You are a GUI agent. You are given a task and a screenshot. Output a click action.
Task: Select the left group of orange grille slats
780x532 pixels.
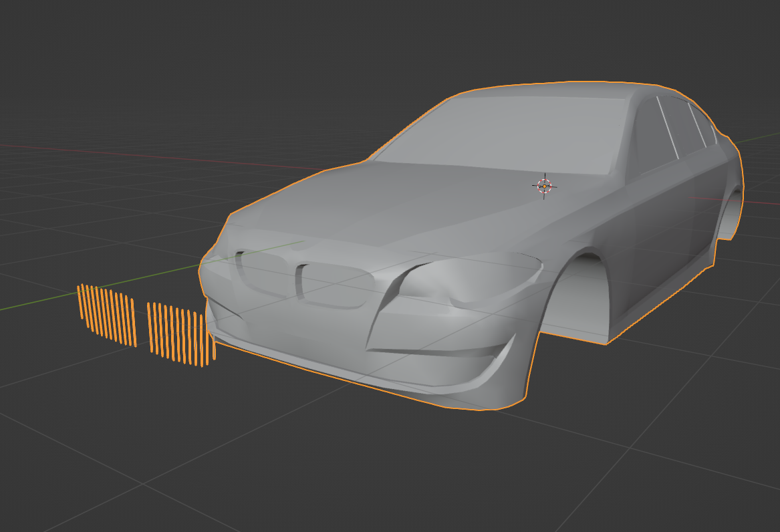coord(107,315)
